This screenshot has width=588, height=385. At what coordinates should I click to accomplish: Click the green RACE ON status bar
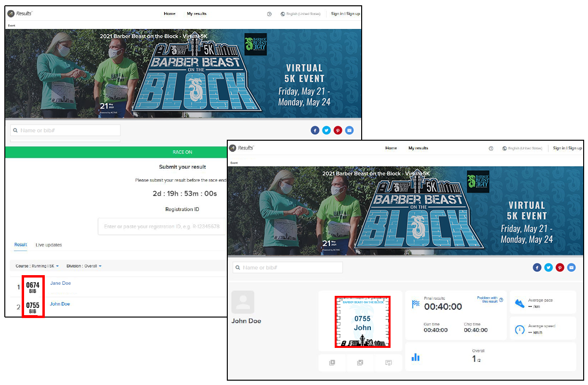tap(116, 152)
